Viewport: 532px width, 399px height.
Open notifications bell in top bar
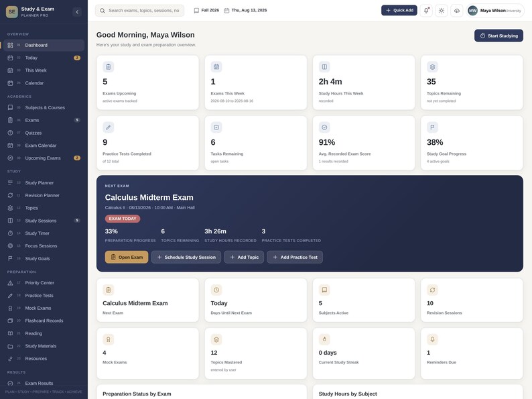426,11
